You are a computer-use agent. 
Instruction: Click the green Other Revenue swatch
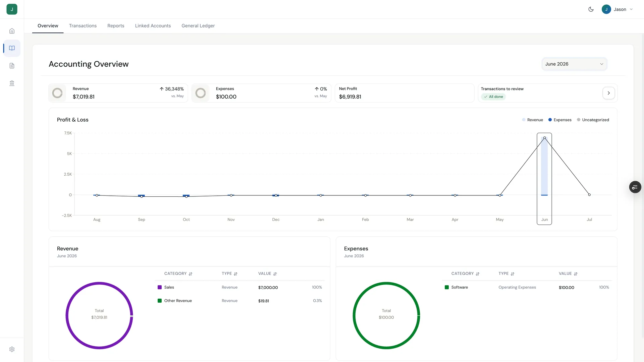point(160,301)
